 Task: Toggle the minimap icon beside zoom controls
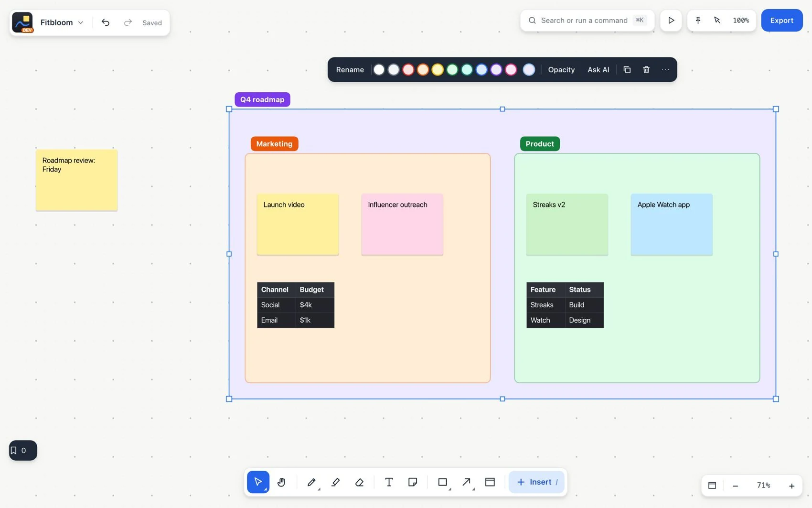tap(712, 485)
